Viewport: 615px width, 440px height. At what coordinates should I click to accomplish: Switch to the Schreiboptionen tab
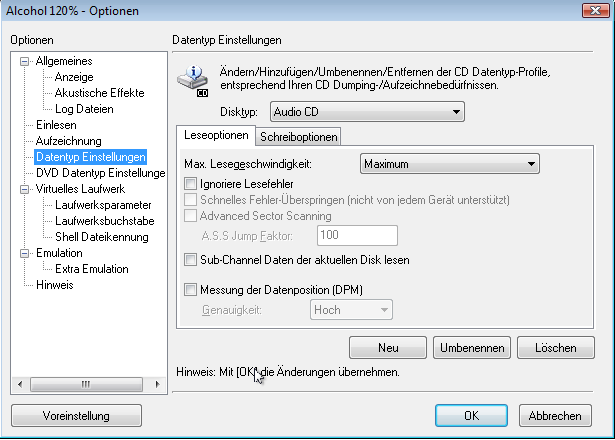pos(298,137)
